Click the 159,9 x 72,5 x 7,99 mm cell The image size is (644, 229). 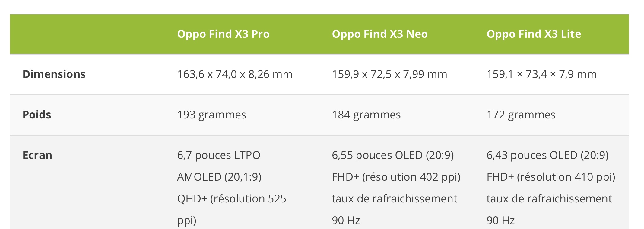click(x=389, y=74)
